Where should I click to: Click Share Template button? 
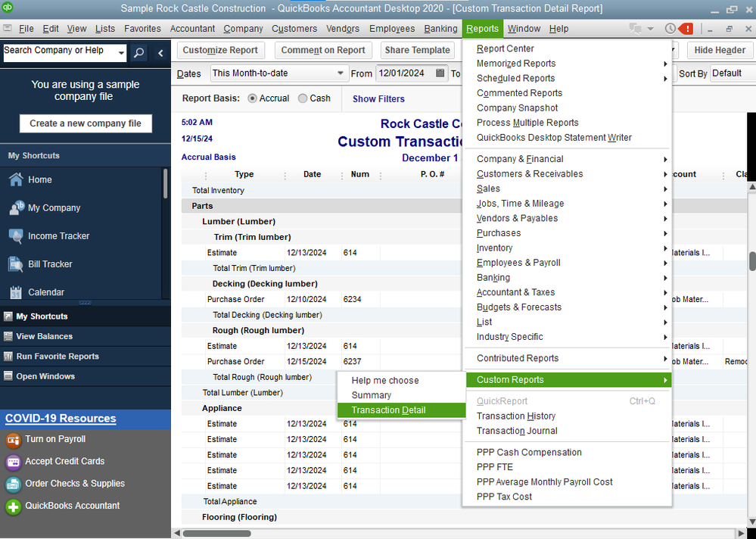tap(417, 50)
